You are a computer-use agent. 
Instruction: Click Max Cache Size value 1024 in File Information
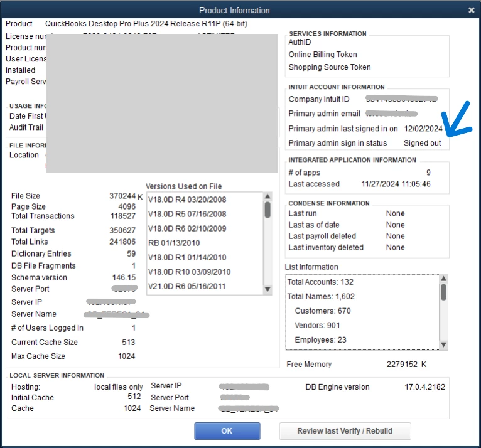[126, 356]
